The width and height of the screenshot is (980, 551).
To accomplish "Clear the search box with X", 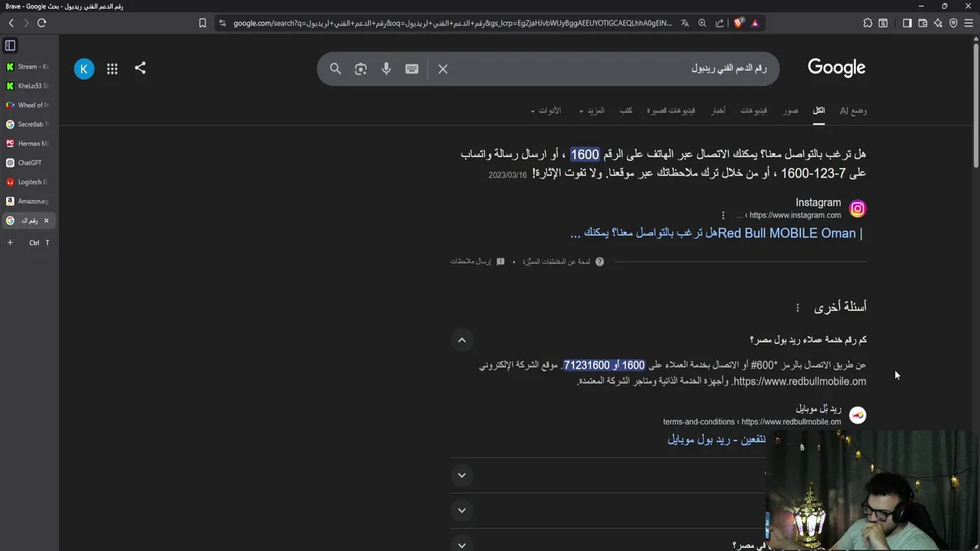I will click(443, 69).
